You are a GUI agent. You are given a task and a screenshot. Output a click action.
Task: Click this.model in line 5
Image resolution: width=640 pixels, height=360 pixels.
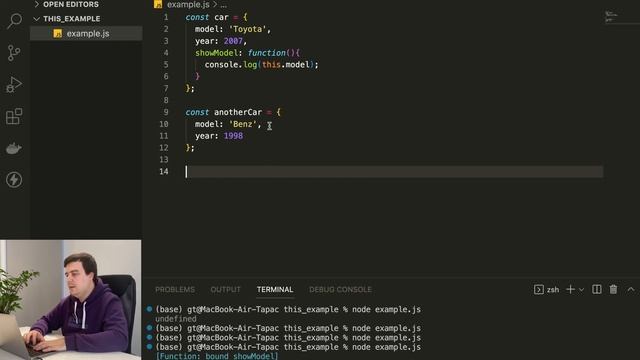click(286, 64)
